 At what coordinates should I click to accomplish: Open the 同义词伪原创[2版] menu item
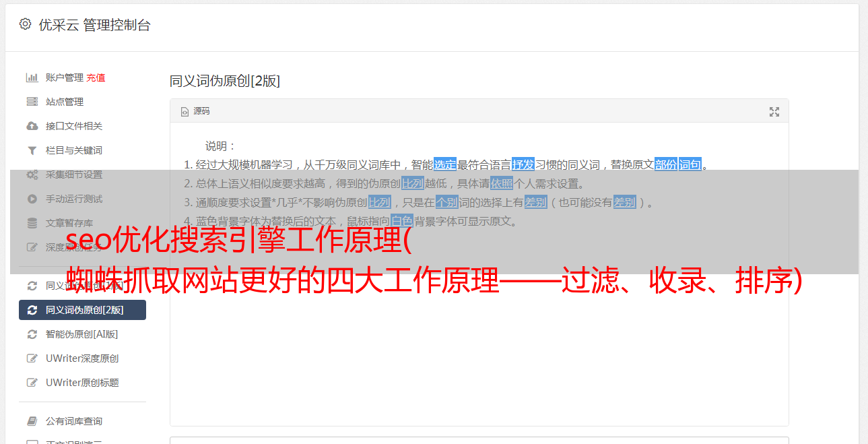pos(82,310)
